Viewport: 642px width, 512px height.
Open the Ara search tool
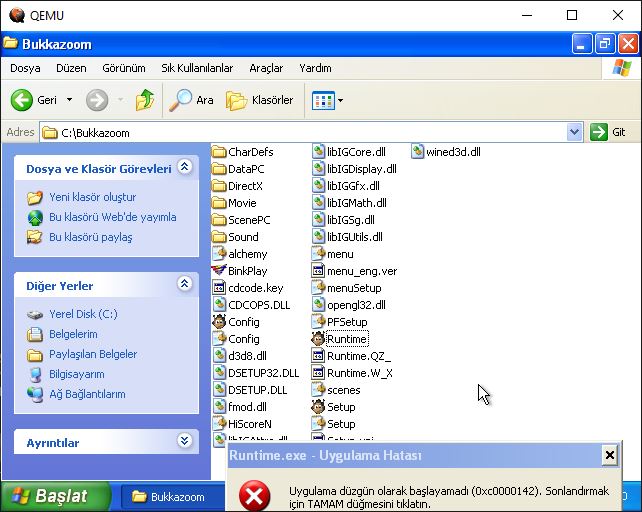(x=191, y=100)
